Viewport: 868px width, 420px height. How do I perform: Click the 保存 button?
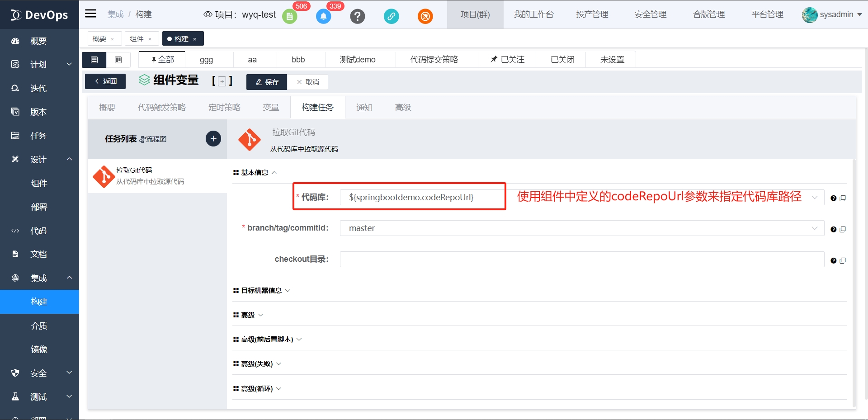point(267,82)
